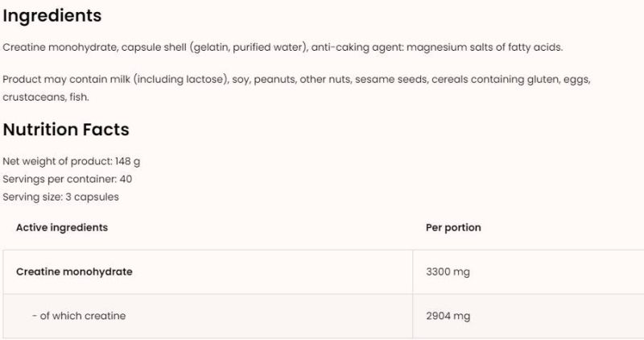The image size is (644, 340).
Task: Click Servings per container: 40 text
Action: click(67, 179)
